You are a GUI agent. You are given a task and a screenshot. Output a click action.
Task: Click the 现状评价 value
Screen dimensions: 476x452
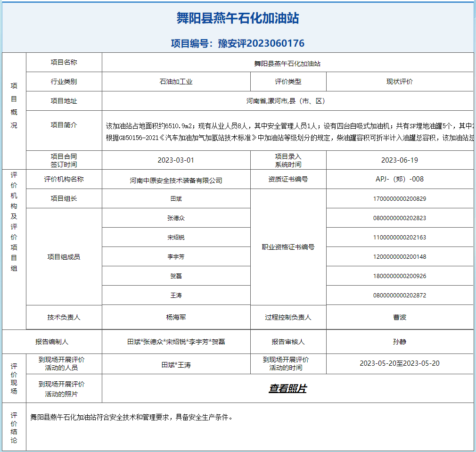[x=400, y=82]
